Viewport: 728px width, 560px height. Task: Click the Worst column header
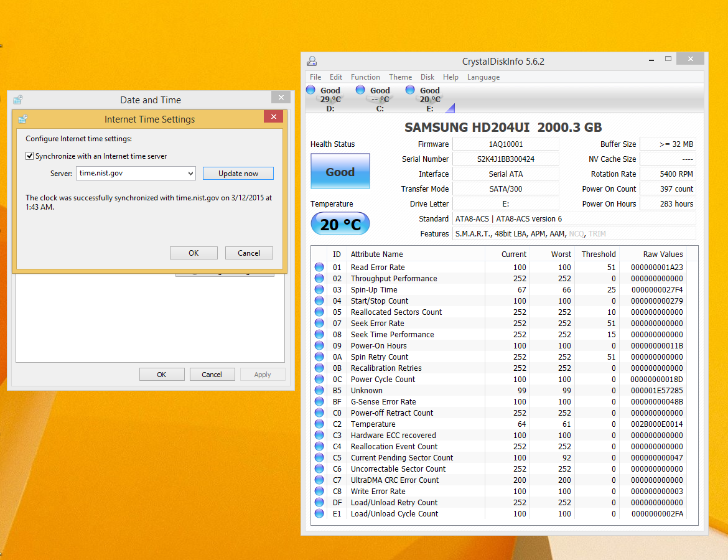[x=553, y=254]
